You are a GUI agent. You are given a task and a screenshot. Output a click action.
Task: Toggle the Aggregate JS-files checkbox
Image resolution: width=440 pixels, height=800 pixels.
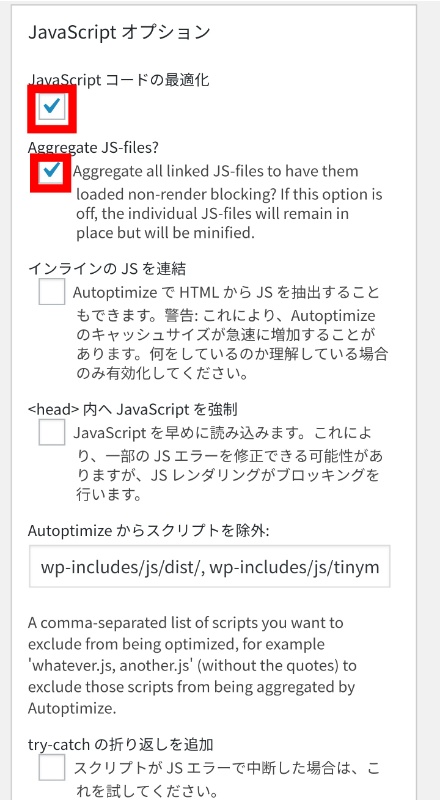click(52, 171)
